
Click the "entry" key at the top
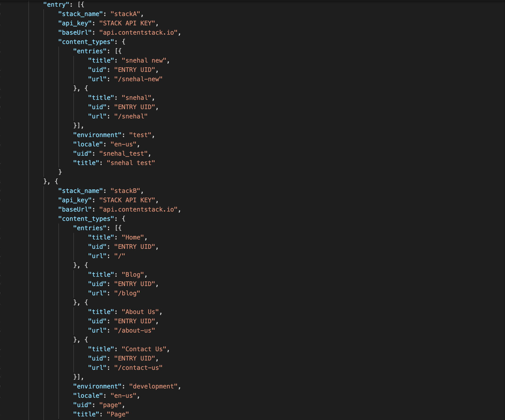tap(57, 5)
